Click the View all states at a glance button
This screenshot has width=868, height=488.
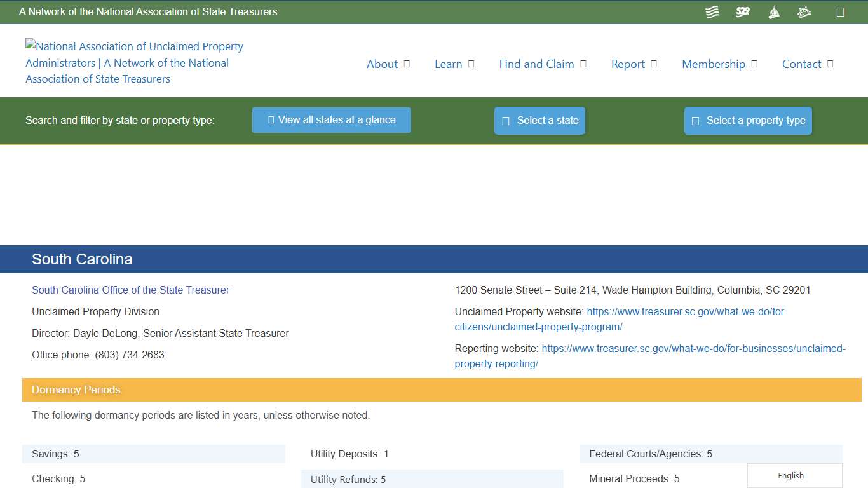(331, 119)
